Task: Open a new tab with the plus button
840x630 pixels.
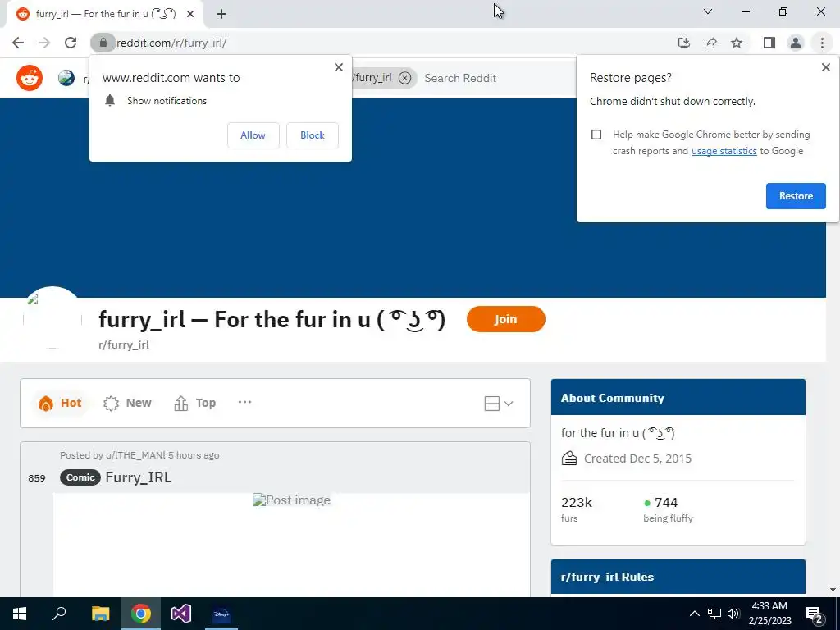Action: 221,14
